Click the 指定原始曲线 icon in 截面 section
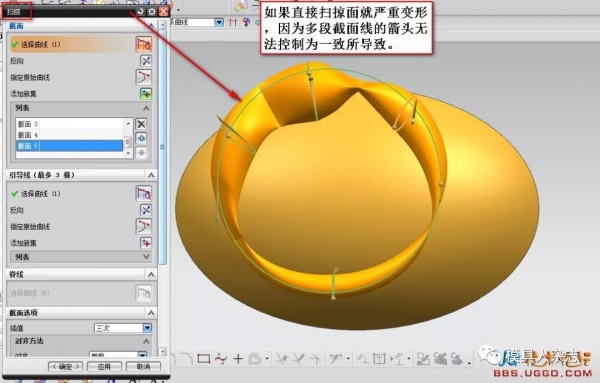 [144, 77]
